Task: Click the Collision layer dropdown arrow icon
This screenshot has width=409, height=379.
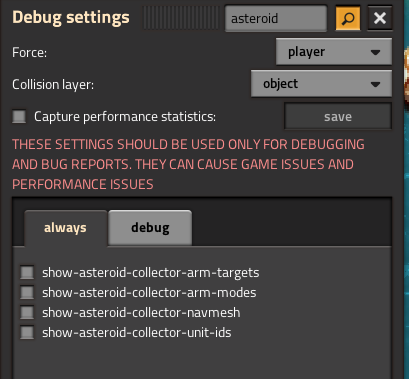Action: (x=375, y=84)
